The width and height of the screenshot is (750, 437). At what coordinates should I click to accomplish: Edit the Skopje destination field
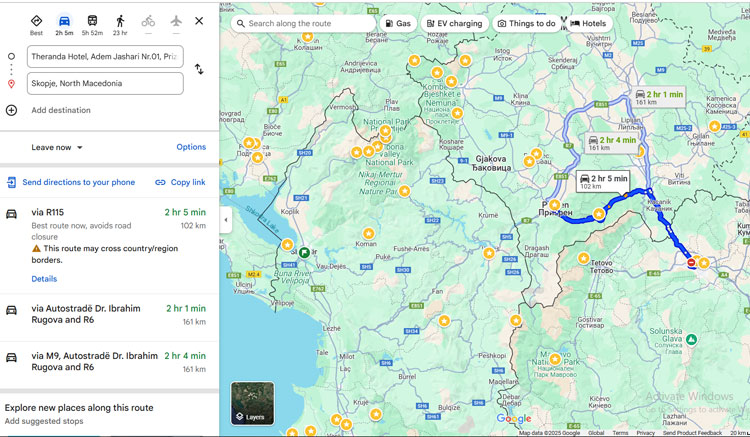[105, 83]
